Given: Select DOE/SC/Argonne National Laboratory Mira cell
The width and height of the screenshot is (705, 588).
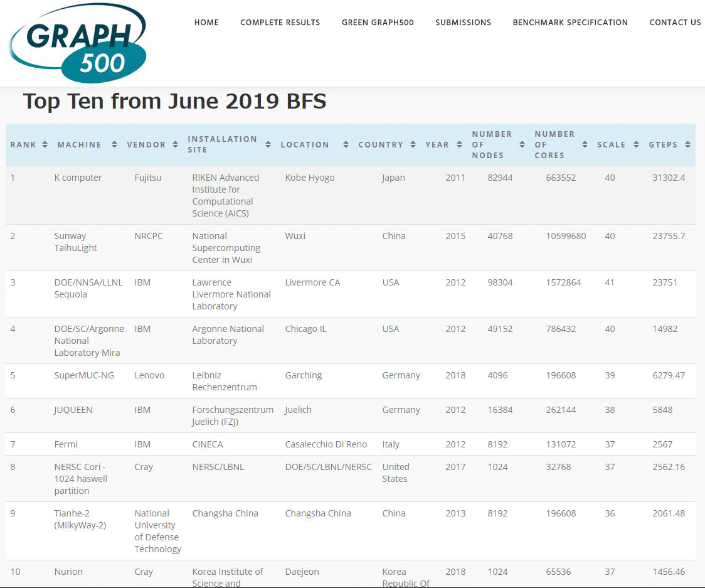Looking at the screenshot, I should point(89,341).
